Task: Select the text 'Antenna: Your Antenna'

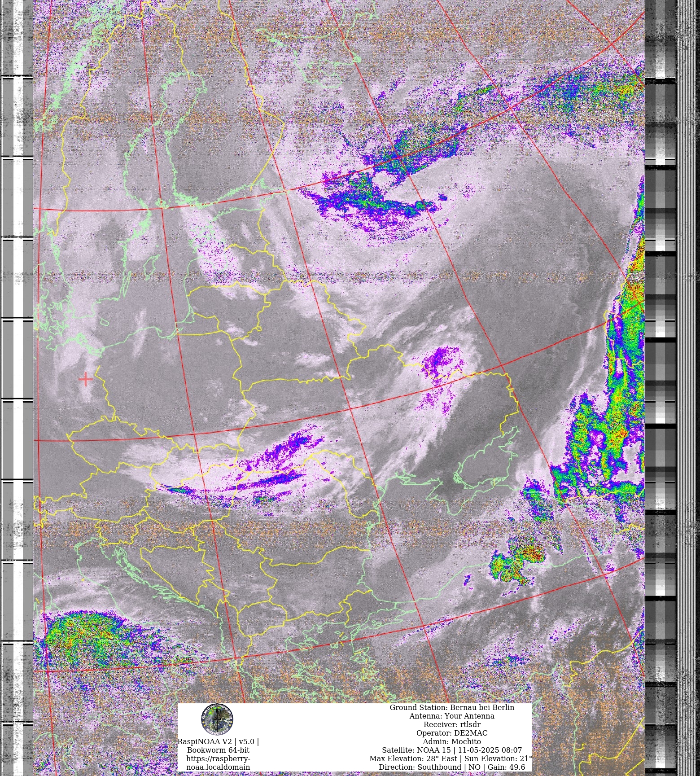Action: [x=452, y=716]
